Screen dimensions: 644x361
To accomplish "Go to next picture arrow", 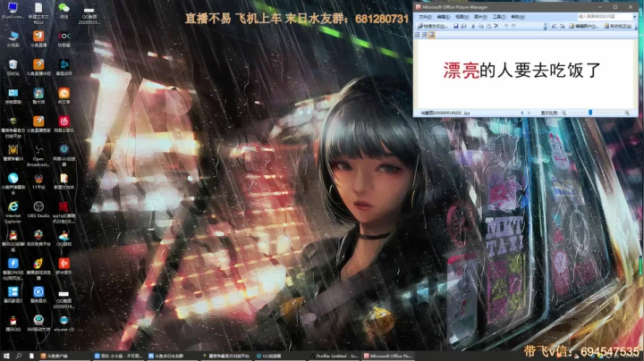I will pos(529,113).
